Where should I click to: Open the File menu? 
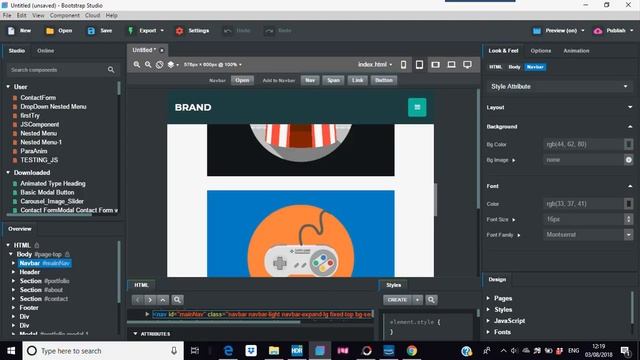7,15
